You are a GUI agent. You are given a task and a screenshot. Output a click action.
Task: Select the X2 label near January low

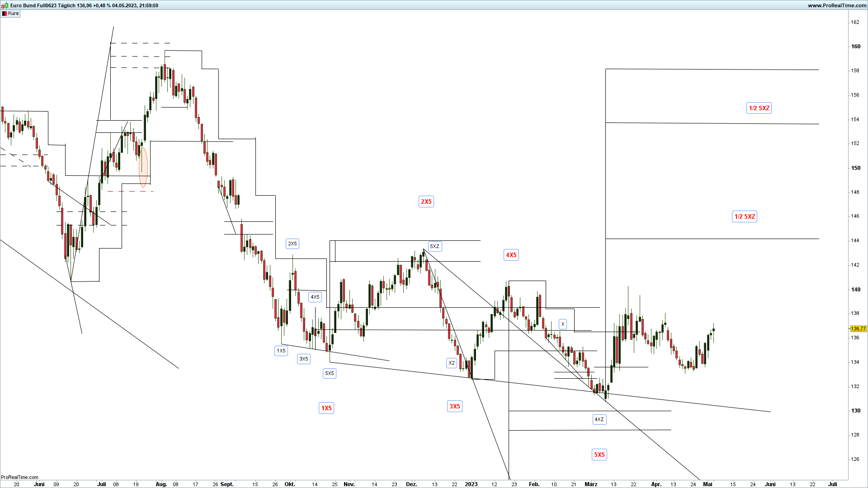pyautogui.click(x=452, y=363)
